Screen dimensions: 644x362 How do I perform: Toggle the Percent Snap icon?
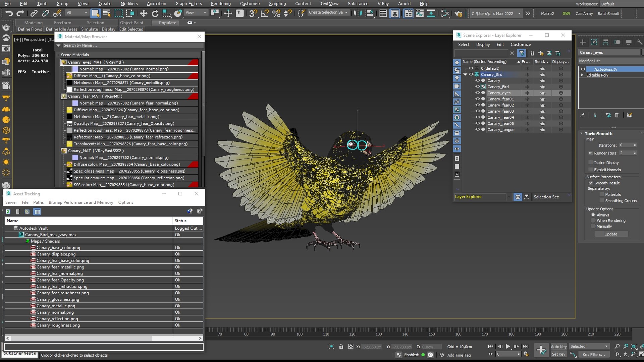[276, 13]
